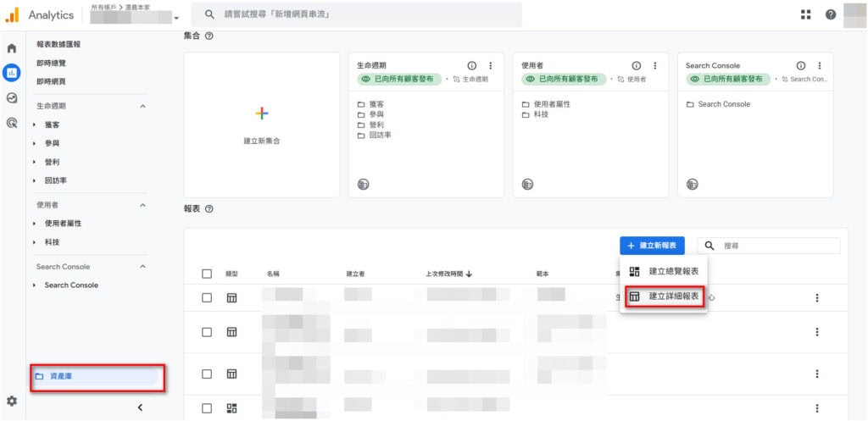Open the account property dropdown arrow
The width and height of the screenshot is (868, 421).
(x=176, y=19)
